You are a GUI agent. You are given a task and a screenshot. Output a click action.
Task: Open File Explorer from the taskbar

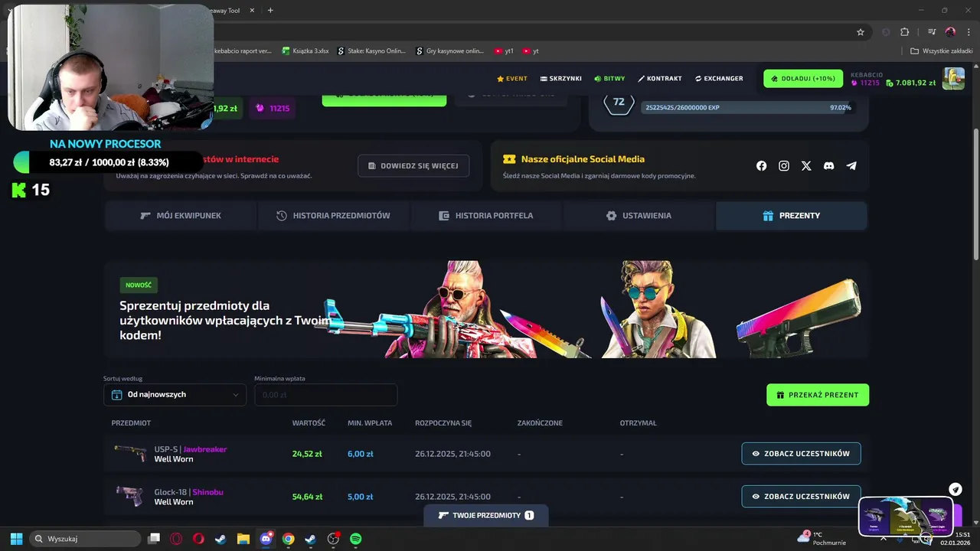[x=243, y=539]
